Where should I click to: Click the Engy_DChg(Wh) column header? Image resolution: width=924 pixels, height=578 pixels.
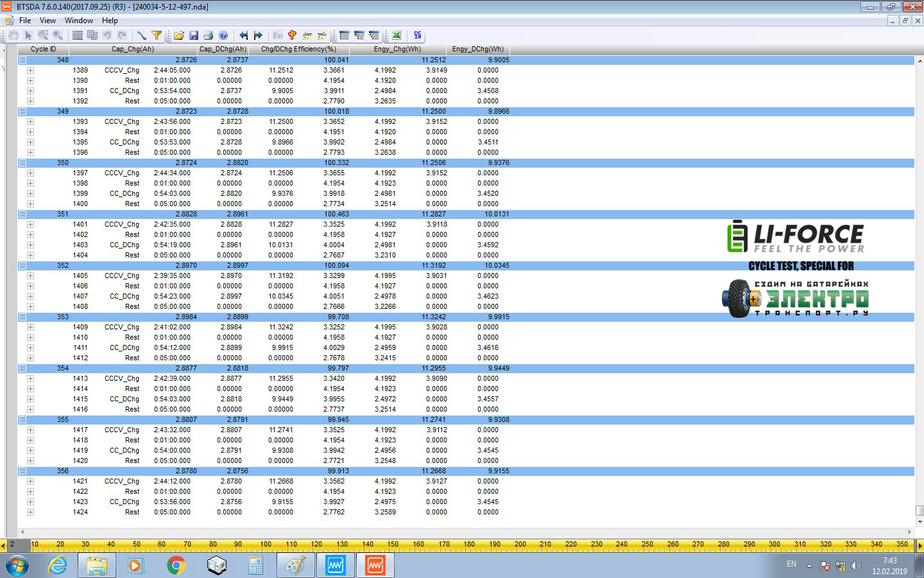478,49
